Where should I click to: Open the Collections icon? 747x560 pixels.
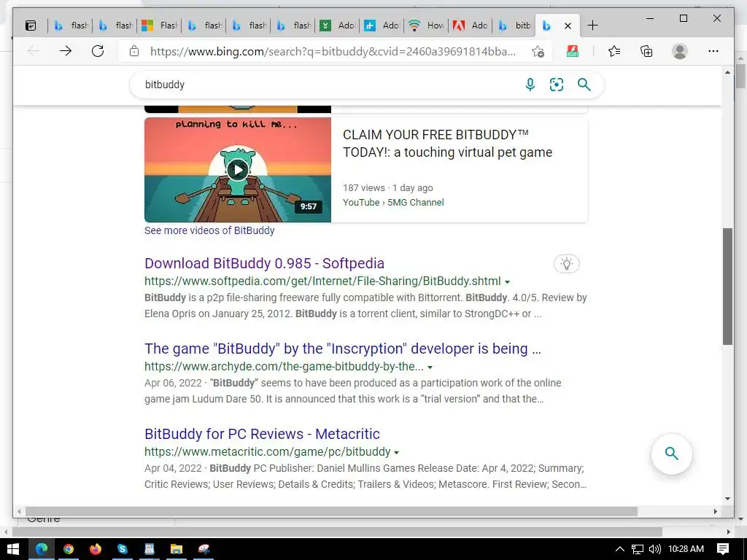click(x=646, y=51)
